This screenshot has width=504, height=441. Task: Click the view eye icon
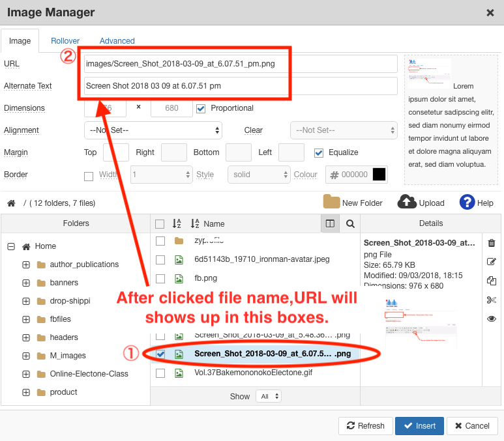[x=492, y=319]
